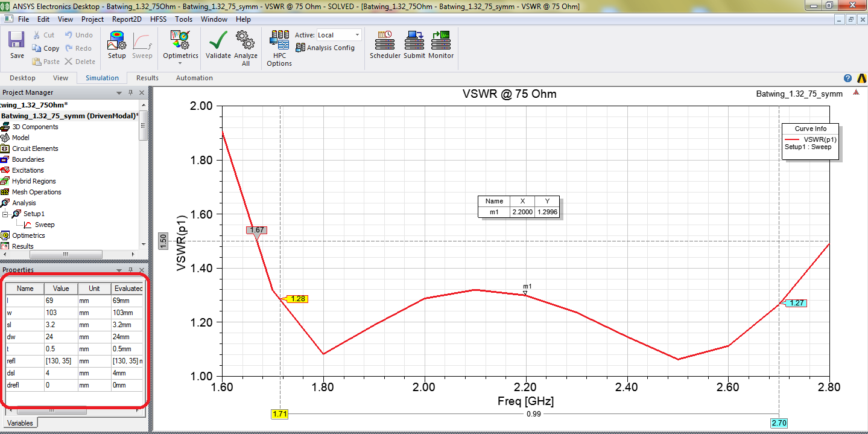Click the yellow ANSYS logo icon
Viewport: 868px width, 434px height.
[x=861, y=78]
